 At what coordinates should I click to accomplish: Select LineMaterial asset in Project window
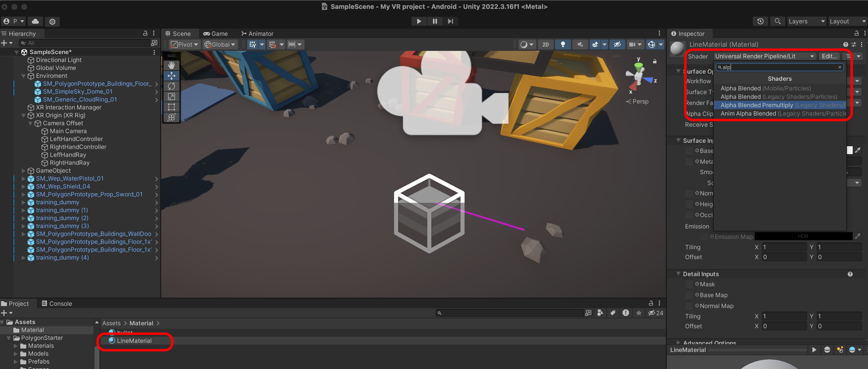tap(134, 341)
